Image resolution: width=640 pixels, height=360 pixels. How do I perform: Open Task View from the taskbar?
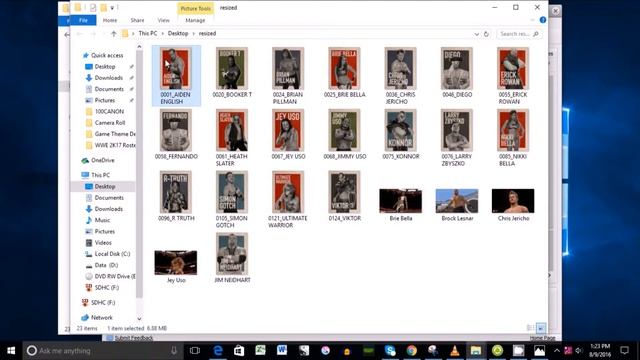pos(195,350)
